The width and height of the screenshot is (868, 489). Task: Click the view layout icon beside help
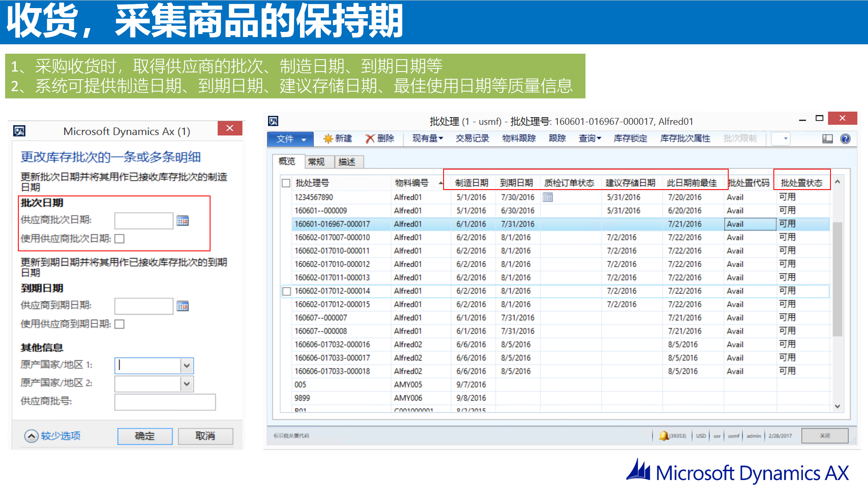(x=827, y=138)
